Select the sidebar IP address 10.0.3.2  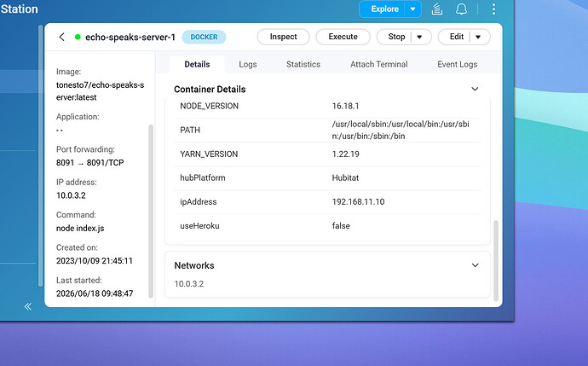71,195
